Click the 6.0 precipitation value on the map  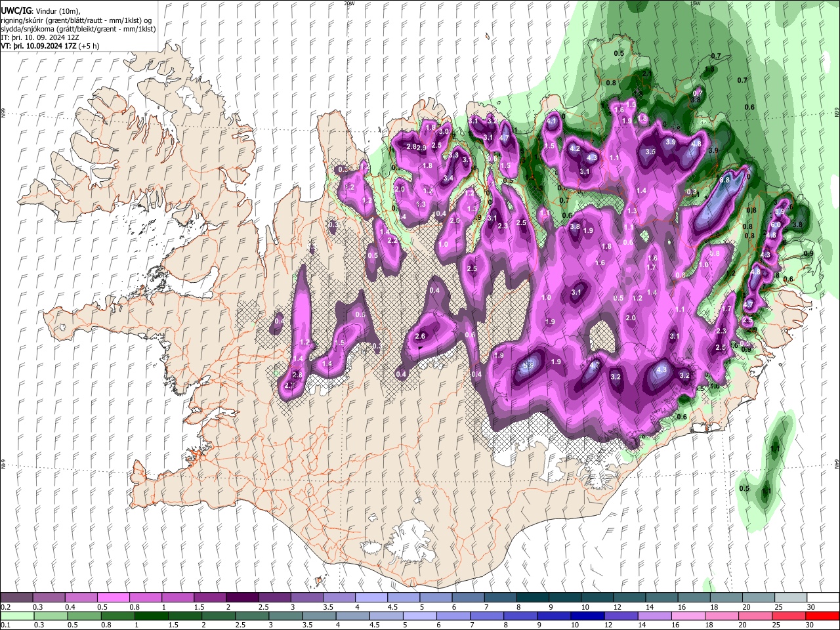[776, 225]
